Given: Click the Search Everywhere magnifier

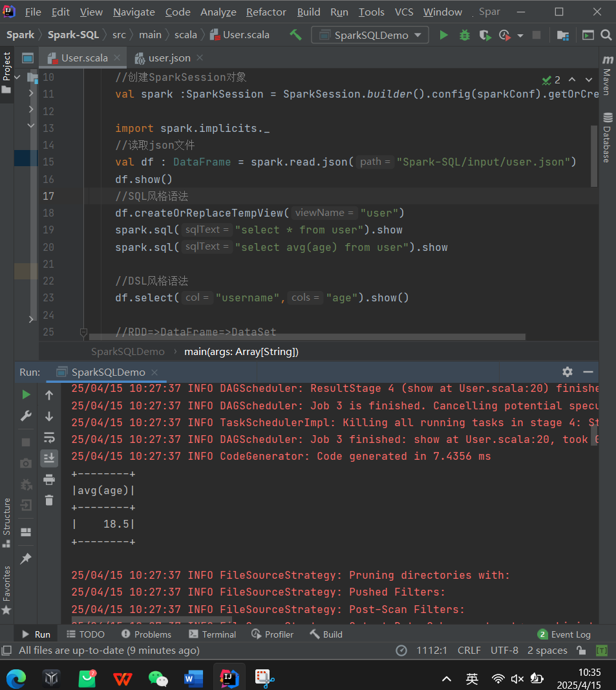Looking at the screenshot, I should (x=606, y=35).
